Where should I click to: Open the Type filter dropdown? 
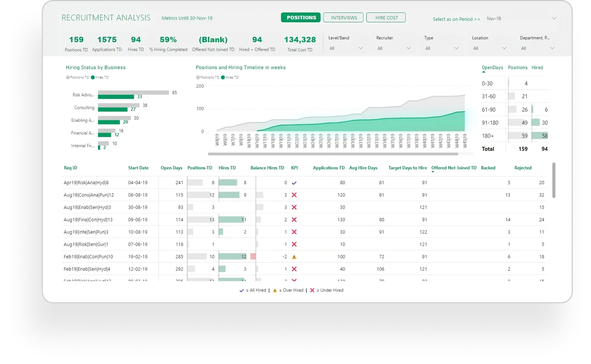click(456, 48)
